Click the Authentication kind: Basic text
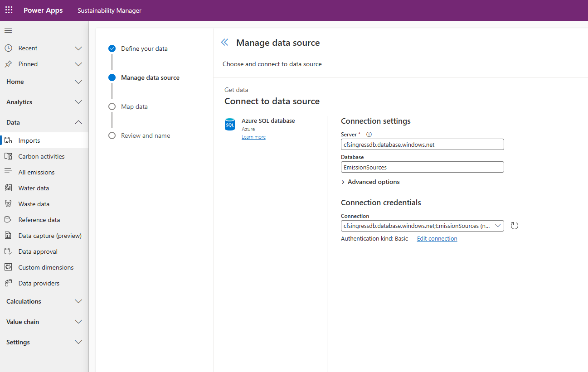 coord(374,238)
